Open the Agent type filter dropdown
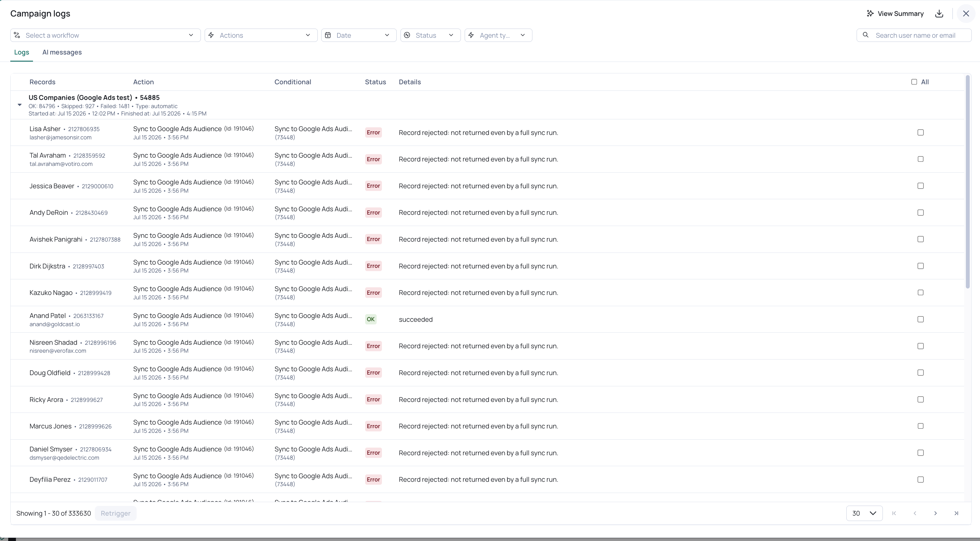Image resolution: width=980 pixels, height=541 pixels. (x=498, y=35)
